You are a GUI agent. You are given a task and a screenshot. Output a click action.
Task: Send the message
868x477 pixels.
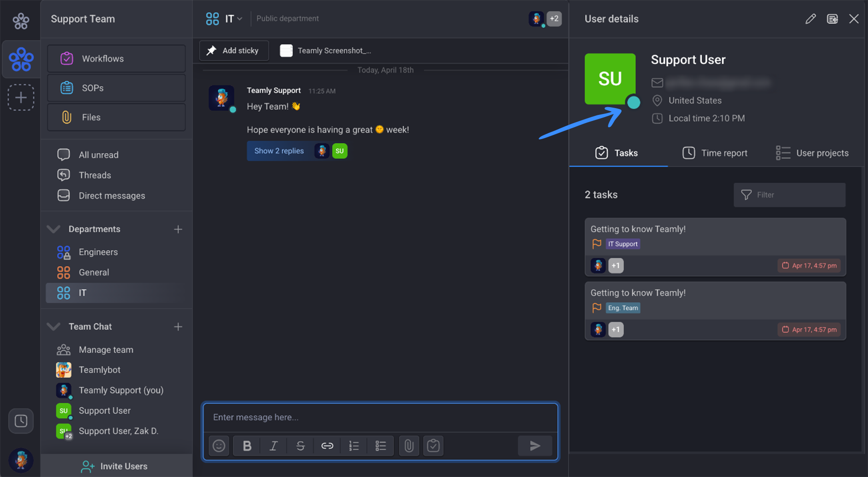(535, 446)
